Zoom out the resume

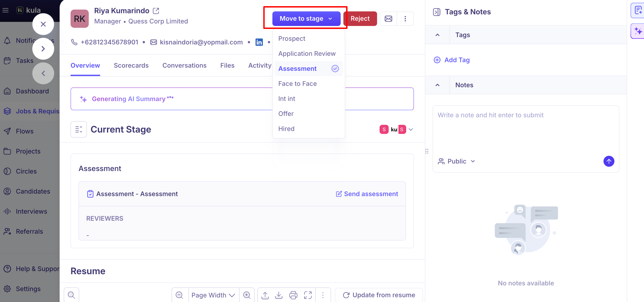pyautogui.click(x=179, y=295)
